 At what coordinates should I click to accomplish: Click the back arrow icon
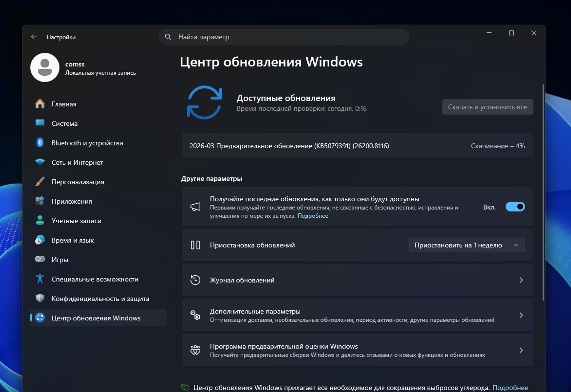tap(34, 37)
